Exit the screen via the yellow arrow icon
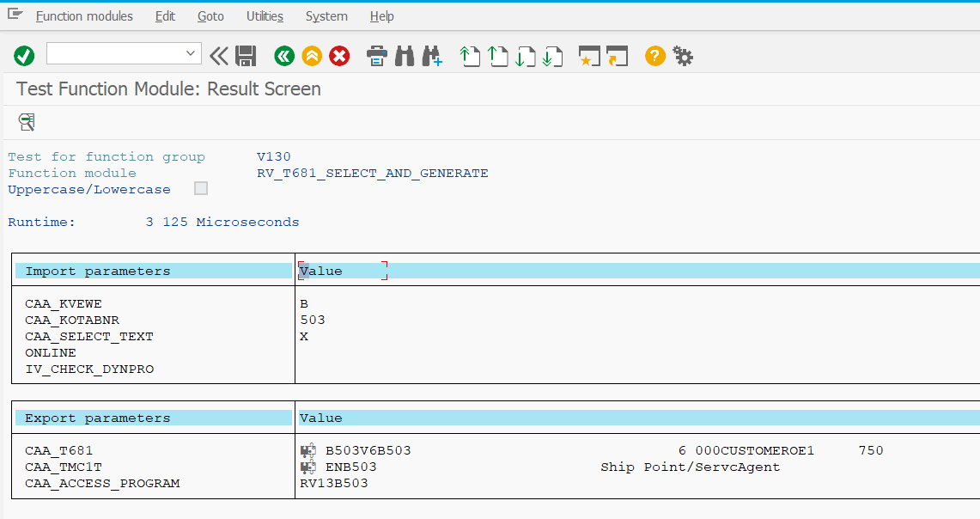 312,55
